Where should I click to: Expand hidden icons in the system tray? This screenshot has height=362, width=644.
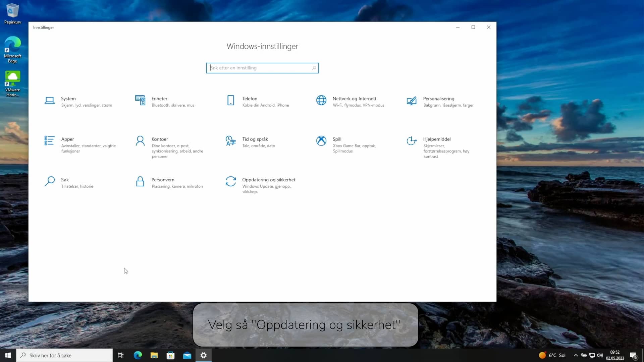(576, 355)
